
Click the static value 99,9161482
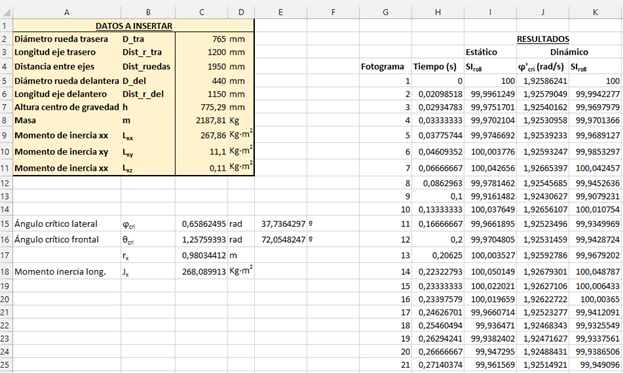point(490,196)
